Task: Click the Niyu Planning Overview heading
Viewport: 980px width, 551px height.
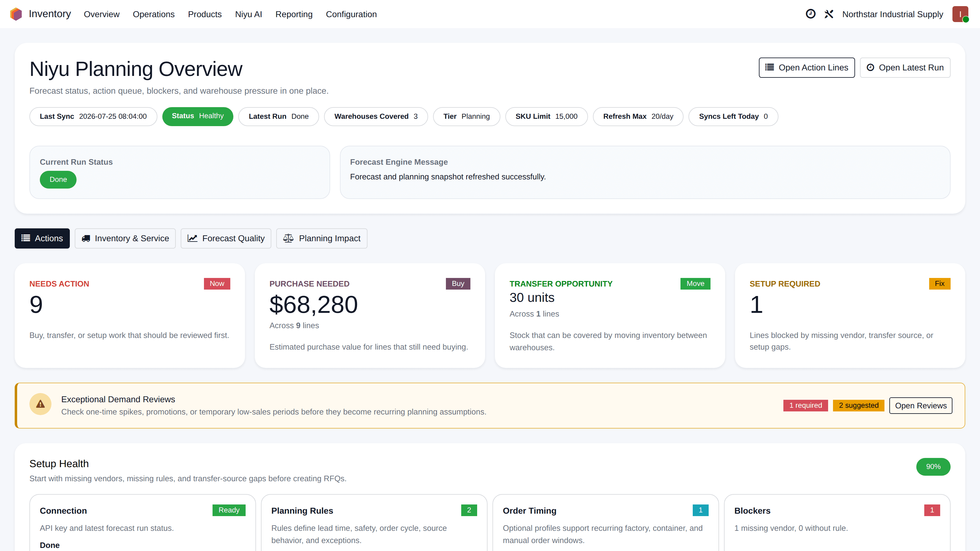Action: (x=136, y=69)
